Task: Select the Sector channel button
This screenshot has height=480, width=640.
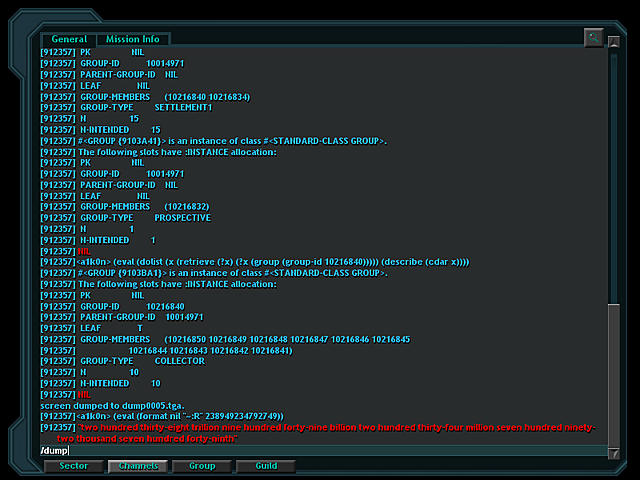Action: point(73,466)
